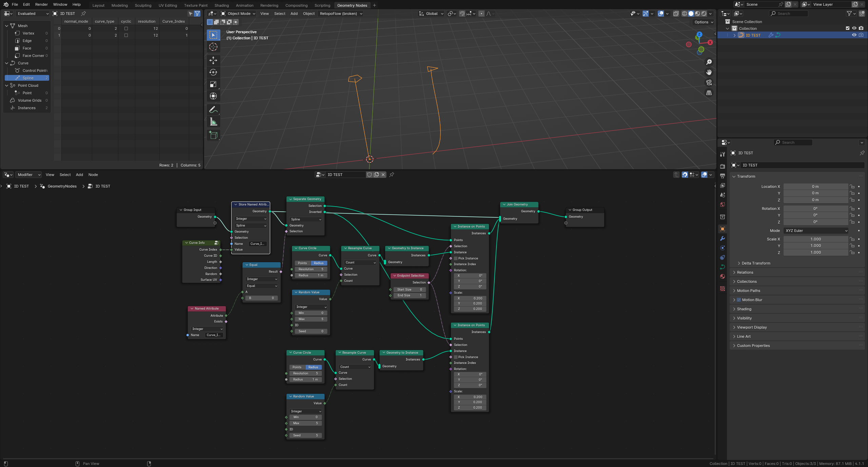Image resolution: width=868 pixels, height=467 pixels.
Task: Open the Texture properties tab
Action: 723,289
